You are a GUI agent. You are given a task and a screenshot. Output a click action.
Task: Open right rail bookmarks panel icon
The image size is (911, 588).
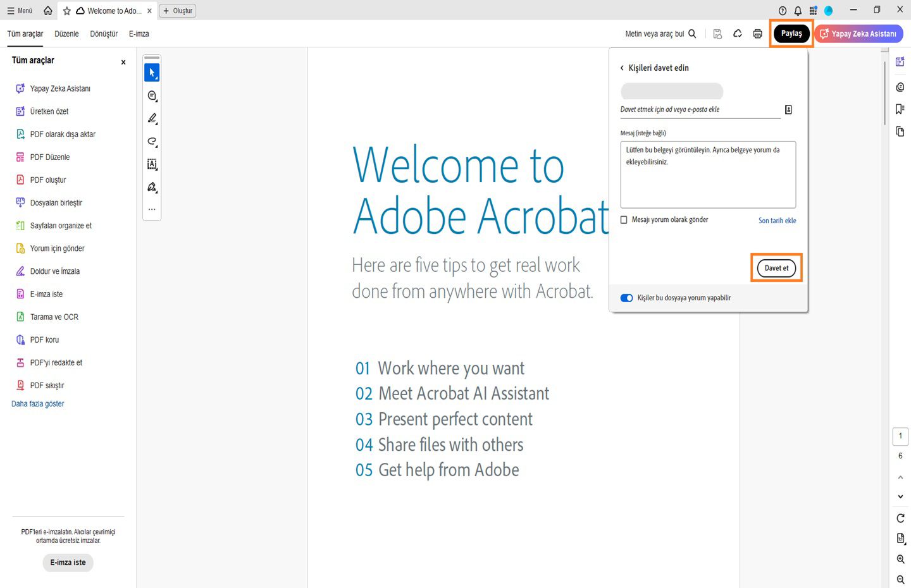[900, 109]
